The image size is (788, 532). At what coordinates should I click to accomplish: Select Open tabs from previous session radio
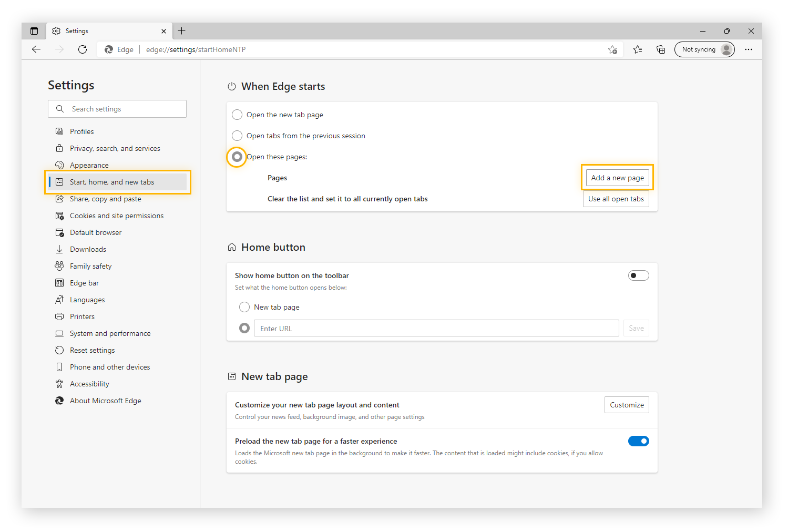coord(237,136)
